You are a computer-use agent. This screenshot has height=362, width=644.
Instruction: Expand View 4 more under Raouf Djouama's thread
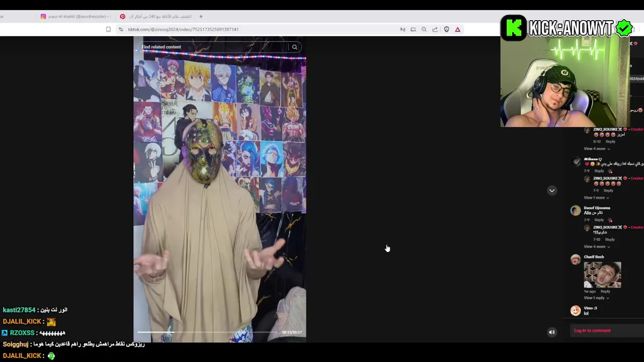[x=597, y=246]
